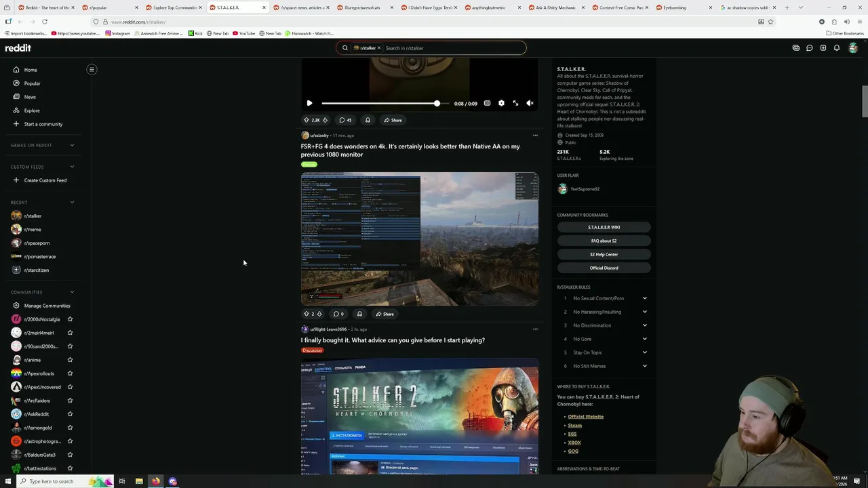Share the FSR+FG 4 post
This screenshot has width=868, height=488.
tap(384, 314)
